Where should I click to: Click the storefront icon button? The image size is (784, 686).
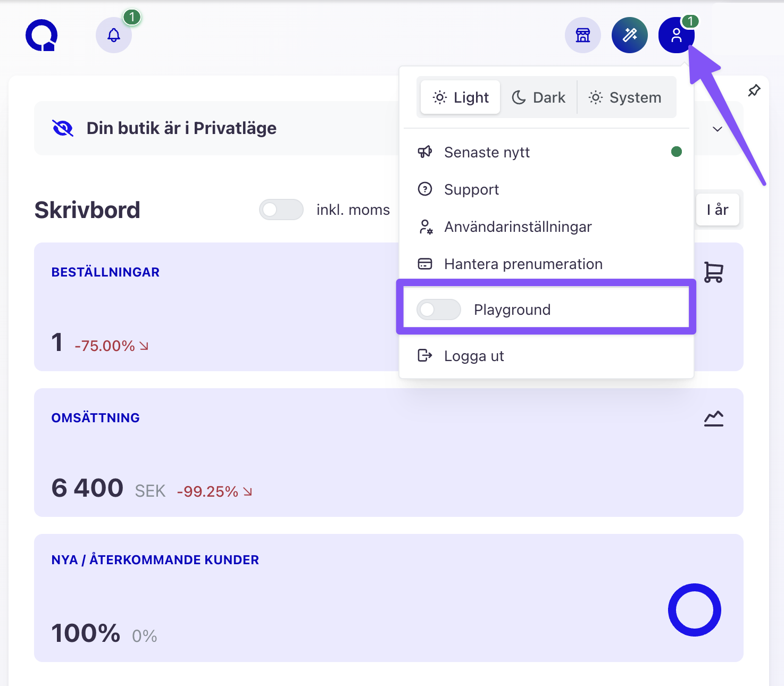click(x=583, y=35)
